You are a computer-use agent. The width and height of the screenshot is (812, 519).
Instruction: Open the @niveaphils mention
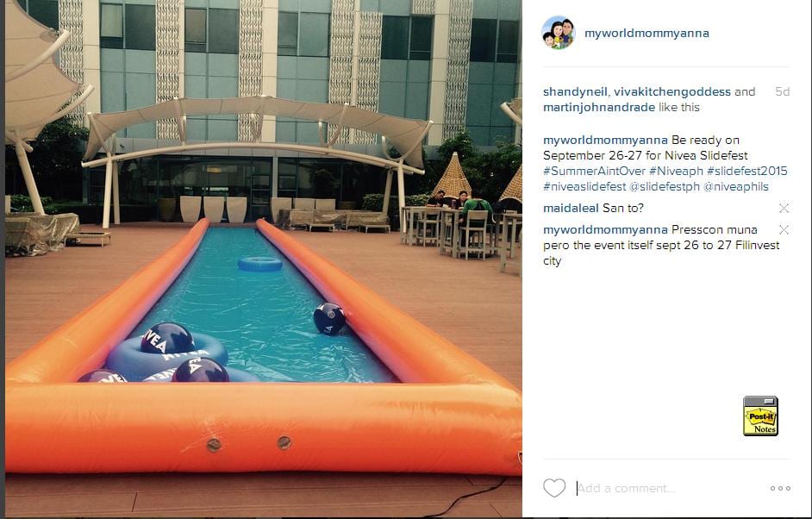[x=736, y=186]
